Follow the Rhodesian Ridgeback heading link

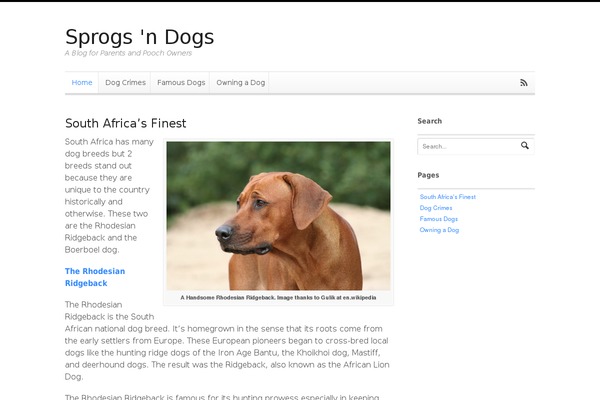click(95, 277)
